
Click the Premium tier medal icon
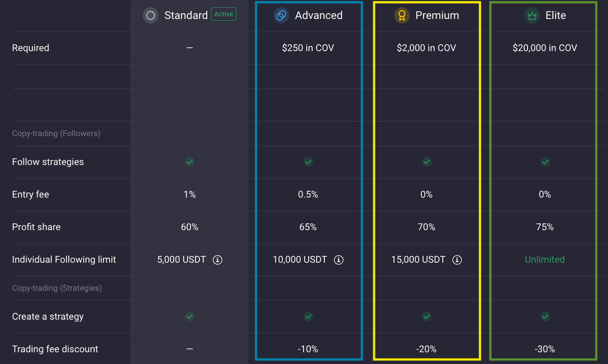tap(401, 16)
